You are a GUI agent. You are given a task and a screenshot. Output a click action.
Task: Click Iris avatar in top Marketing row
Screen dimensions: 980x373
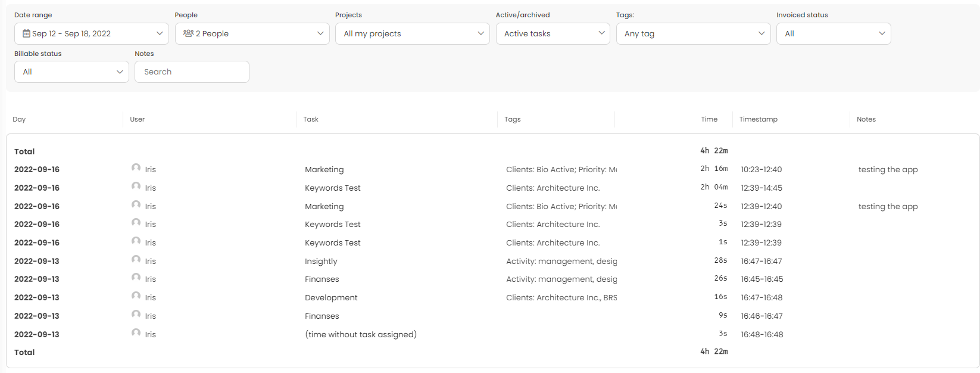(x=136, y=169)
